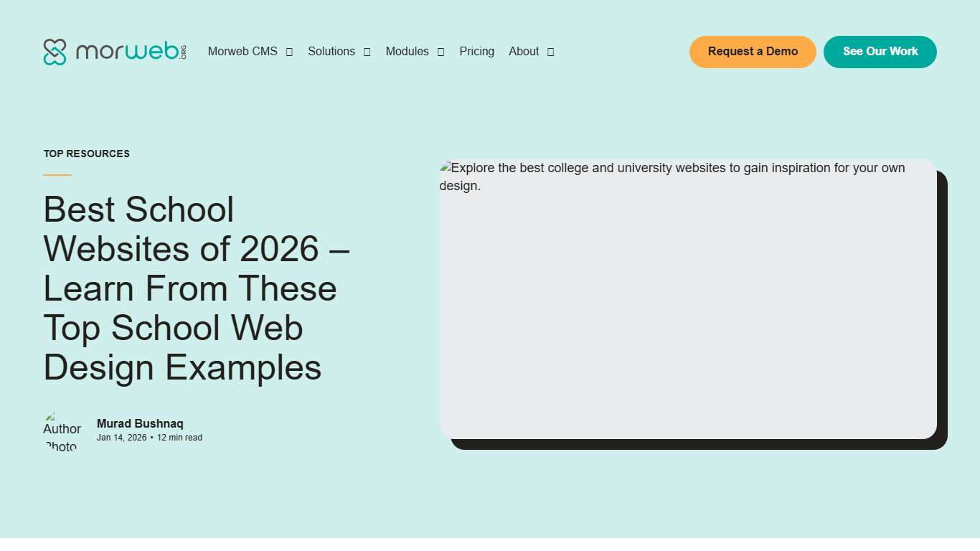Open the Morweb CMS dropdown arrow icon
This screenshot has width=980, height=551.
[289, 52]
